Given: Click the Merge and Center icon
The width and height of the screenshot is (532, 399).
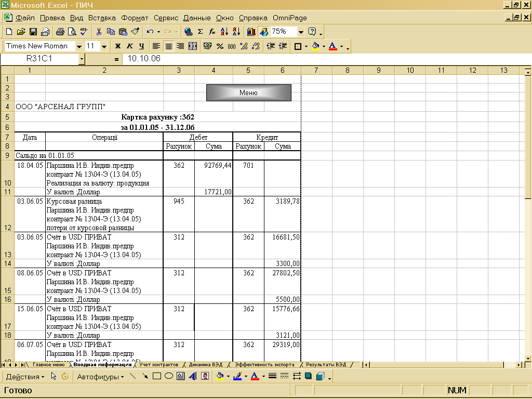Looking at the screenshot, I should click(193, 46).
